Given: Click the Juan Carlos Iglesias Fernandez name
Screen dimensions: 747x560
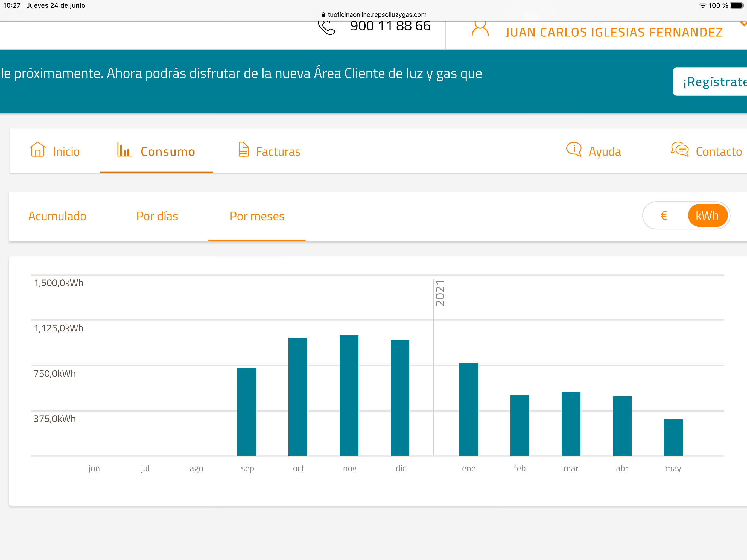Looking at the screenshot, I should click(614, 33).
